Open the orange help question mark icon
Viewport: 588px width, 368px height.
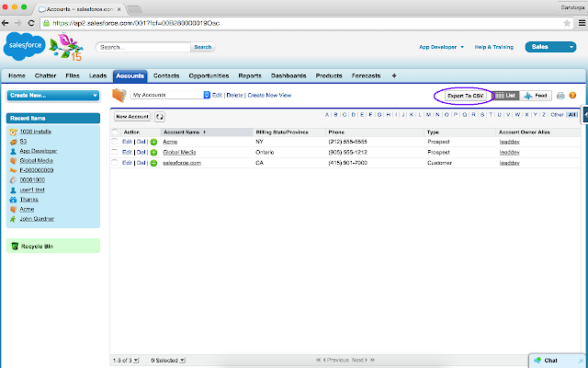572,96
